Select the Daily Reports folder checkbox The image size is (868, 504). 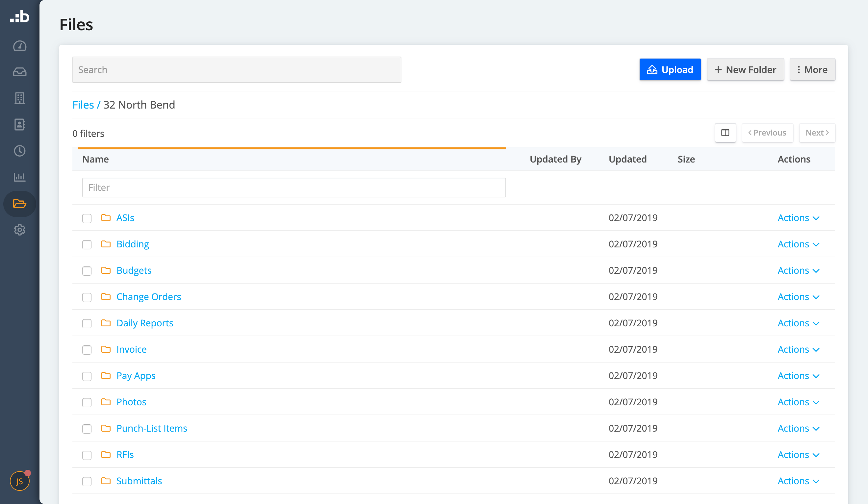(x=87, y=323)
